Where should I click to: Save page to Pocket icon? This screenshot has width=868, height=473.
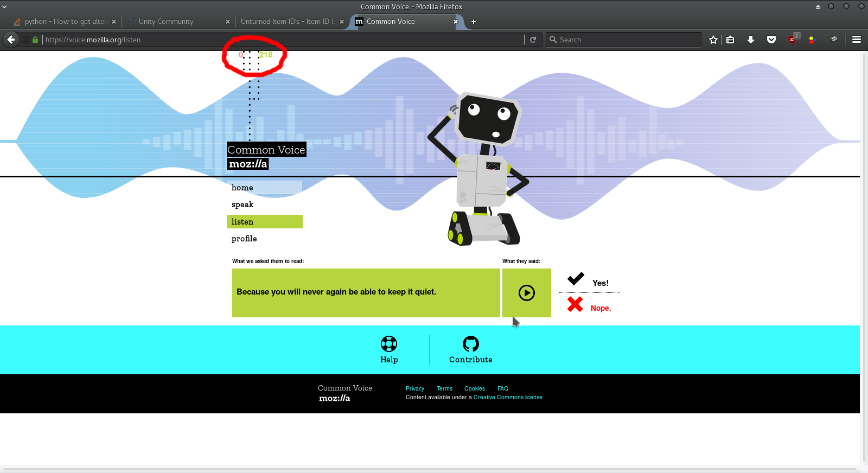pos(771,40)
